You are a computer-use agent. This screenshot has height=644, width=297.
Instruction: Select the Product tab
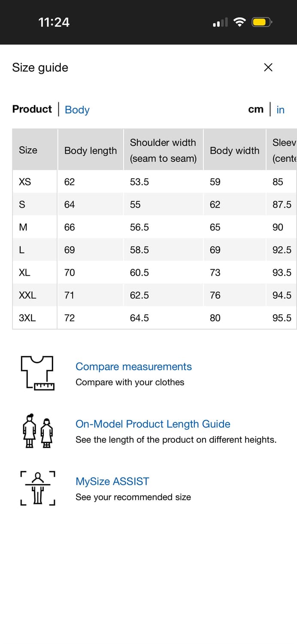(32, 109)
